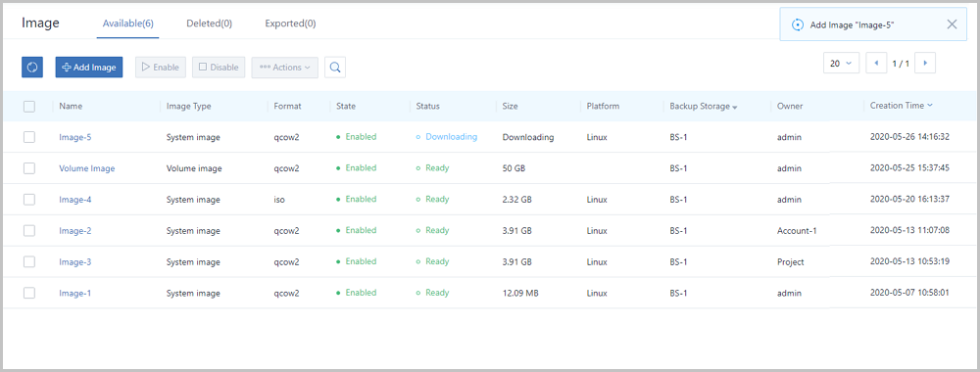Click the refresh icon button
This screenshot has width=980, height=372.
pos(32,68)
